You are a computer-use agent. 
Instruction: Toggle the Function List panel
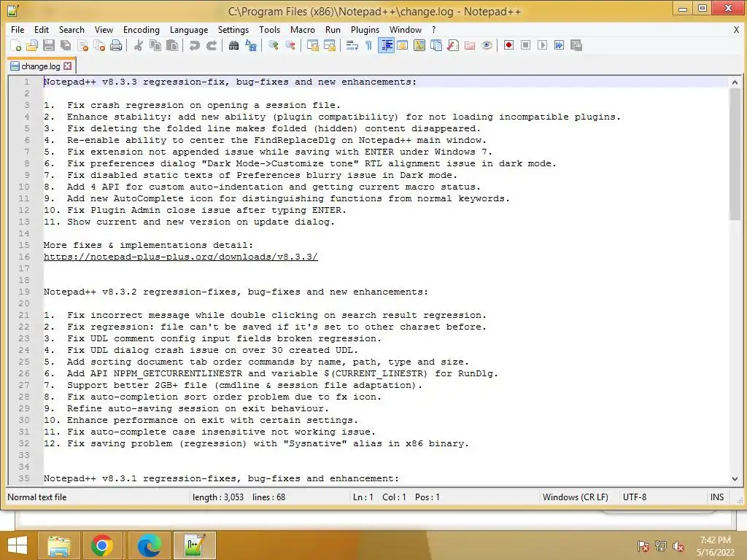(453, 45)
